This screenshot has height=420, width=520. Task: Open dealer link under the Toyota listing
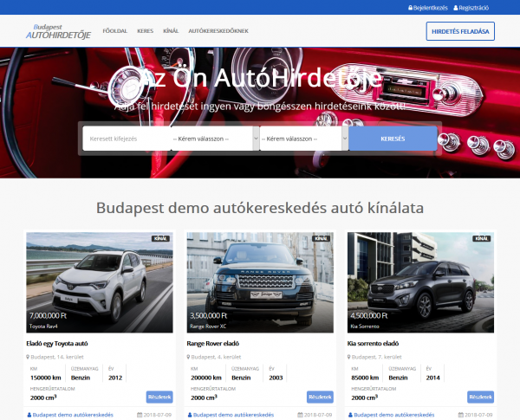pos(73,415)
